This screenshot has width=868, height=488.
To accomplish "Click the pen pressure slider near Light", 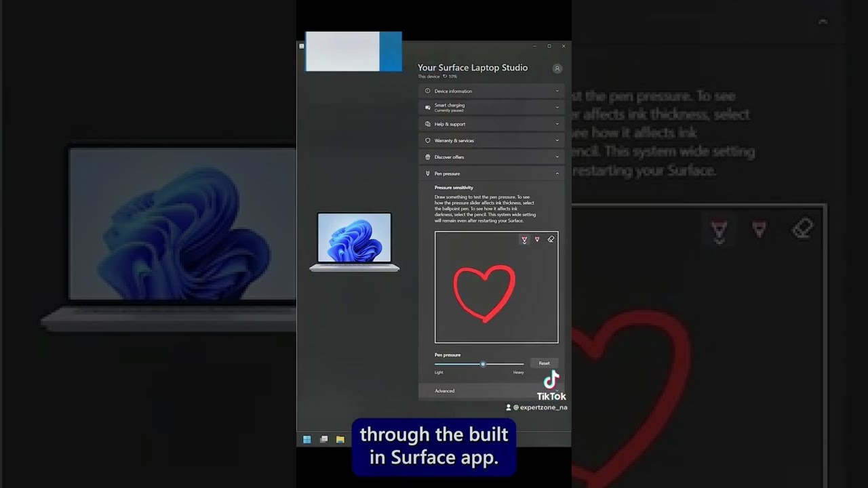I will click(439, 364).
